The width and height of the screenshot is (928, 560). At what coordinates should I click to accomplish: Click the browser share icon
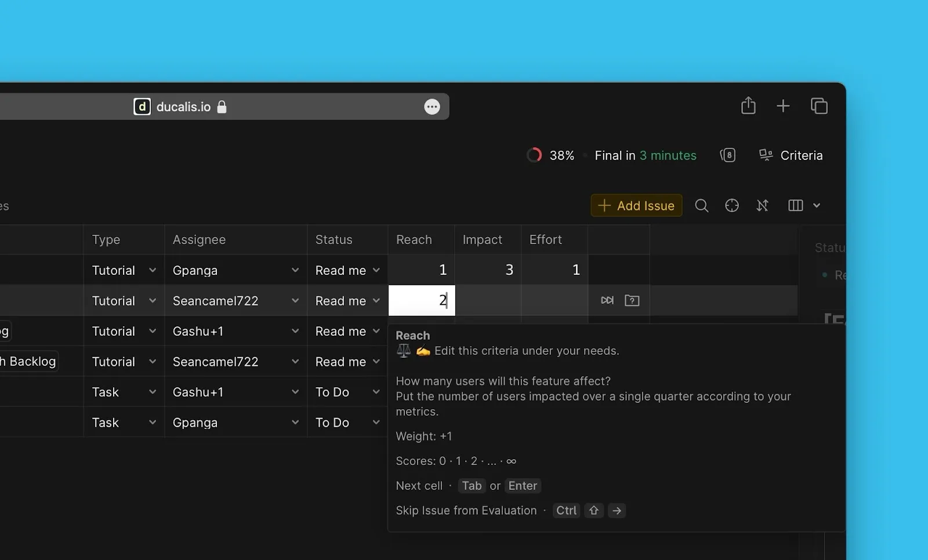click(748, 106)
